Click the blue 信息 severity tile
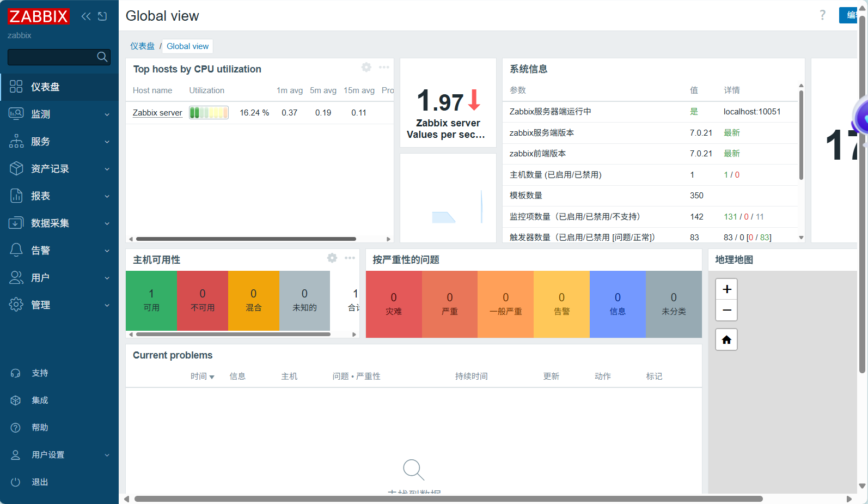The height and width of the screenshot is (504, 868). pyautogui.click(x=618, y=304)
